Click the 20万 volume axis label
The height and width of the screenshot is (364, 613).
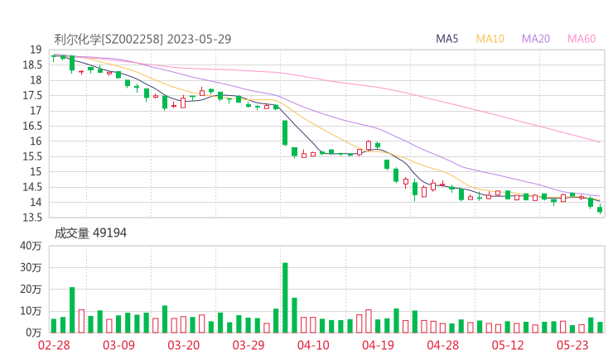(31, 290)
